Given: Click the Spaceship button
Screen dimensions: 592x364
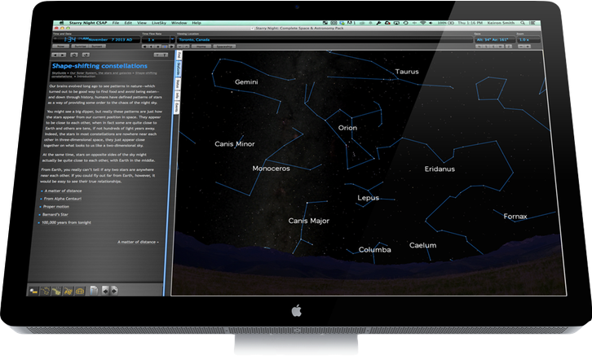Looking at the screenshot, I should click(x=224, y=46).
